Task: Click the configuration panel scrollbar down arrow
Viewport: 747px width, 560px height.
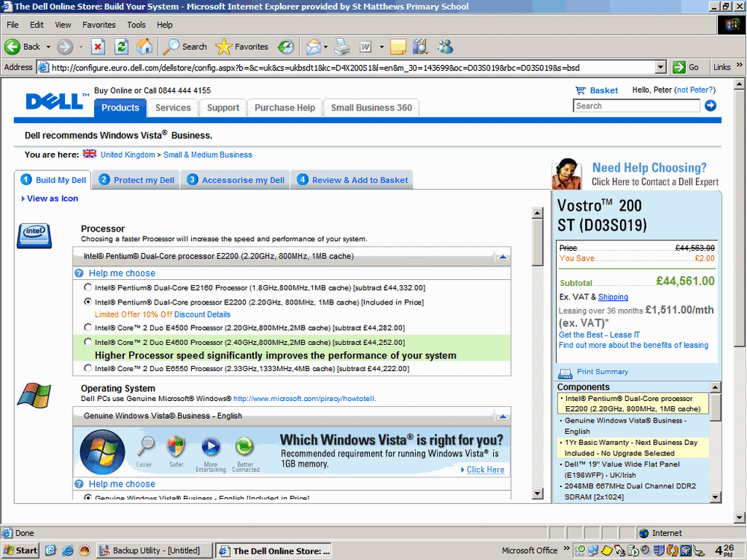Action: (537, 494)
